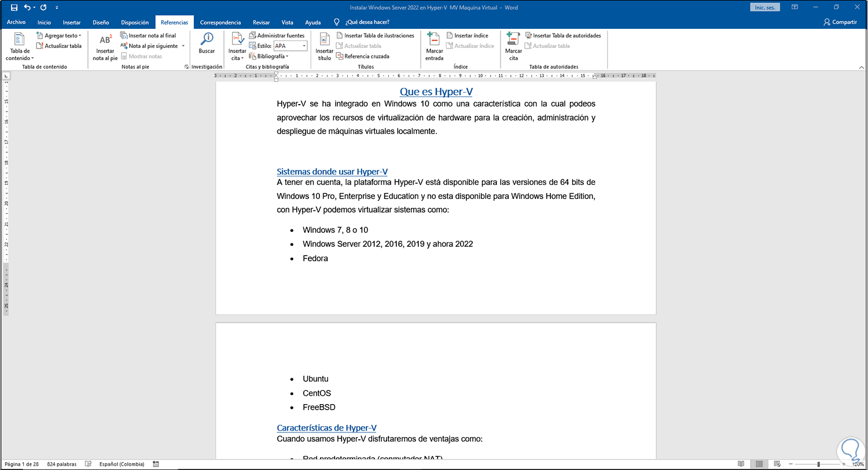The width and height of the screenshot is (868, 470).
Task: Click the 824 palabras word count
Action: 62,464
